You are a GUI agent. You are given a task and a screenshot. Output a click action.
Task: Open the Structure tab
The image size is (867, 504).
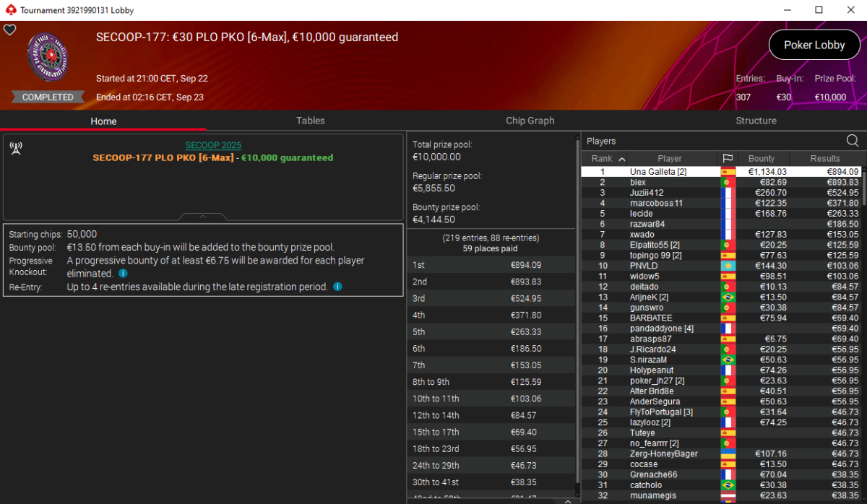click(x=756, y=121)
